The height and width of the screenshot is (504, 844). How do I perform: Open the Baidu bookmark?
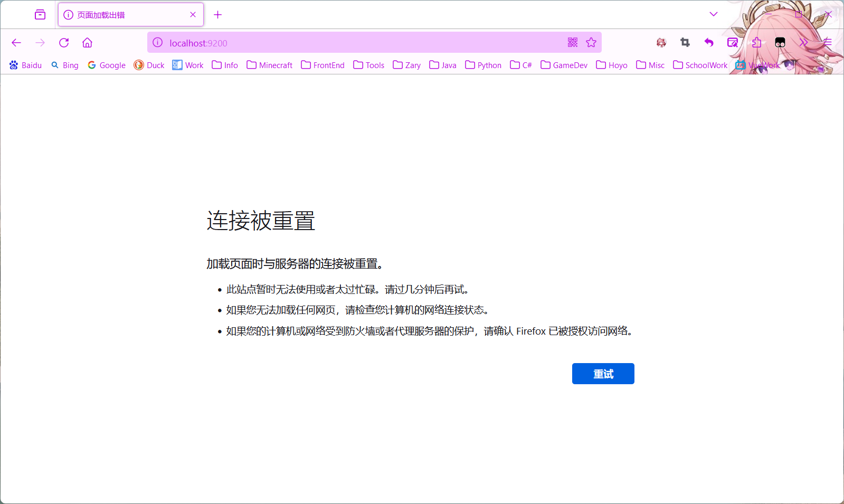click(x=25, y=65)
